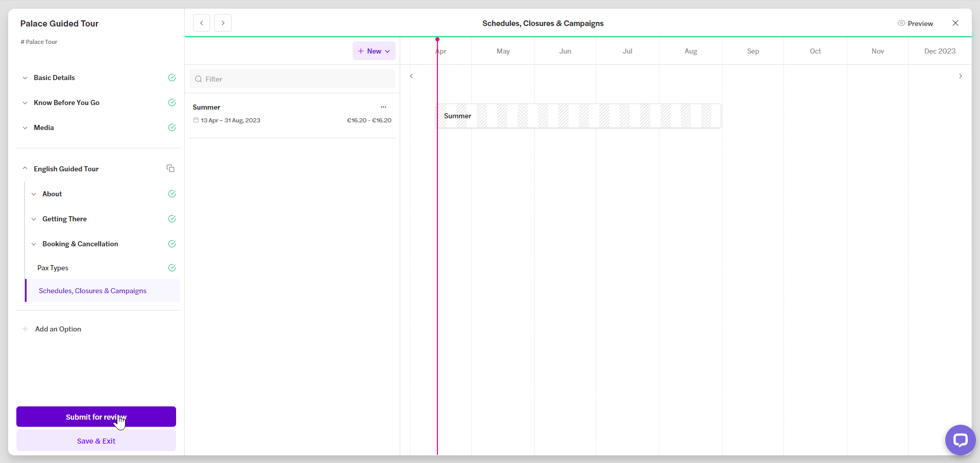The width and height of the screenshot is (980, 463).
Task: Click the Jul month header
Action: click(x=627, y=51)
